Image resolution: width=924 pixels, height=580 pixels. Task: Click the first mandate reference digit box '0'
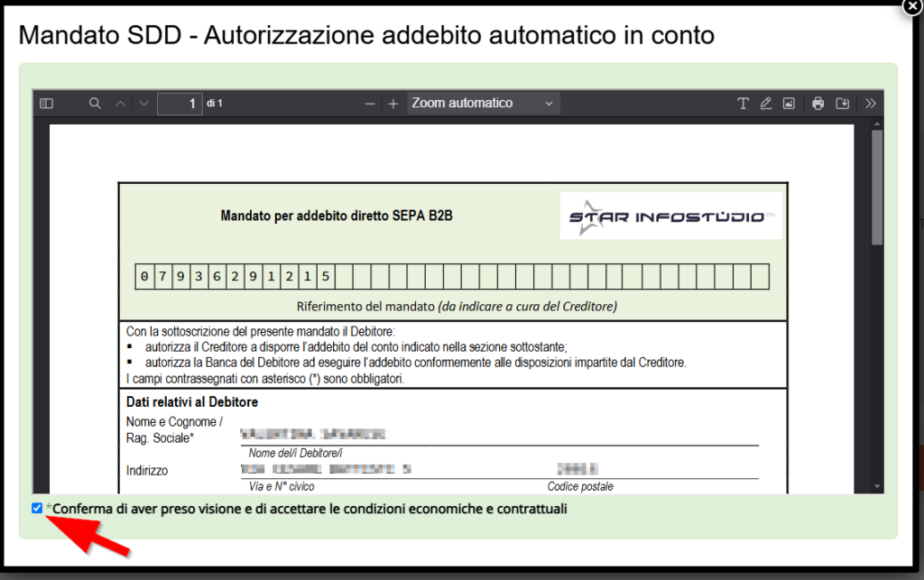click(144, 277)
